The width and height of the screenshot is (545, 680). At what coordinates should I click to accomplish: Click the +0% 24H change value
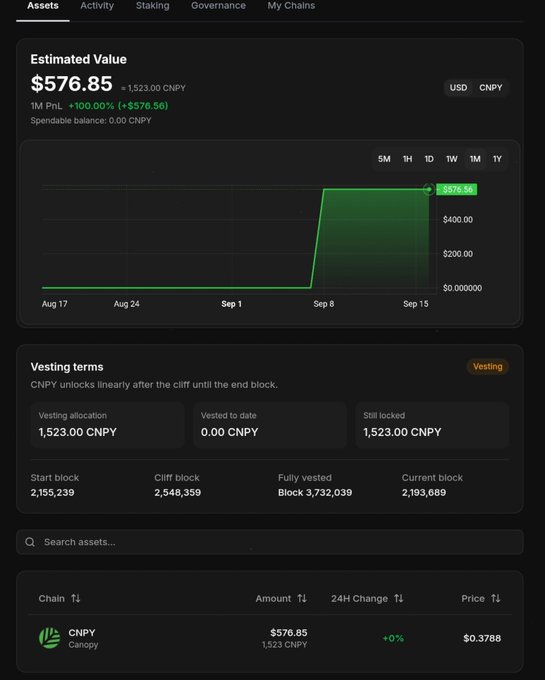(x=393, y=638)
